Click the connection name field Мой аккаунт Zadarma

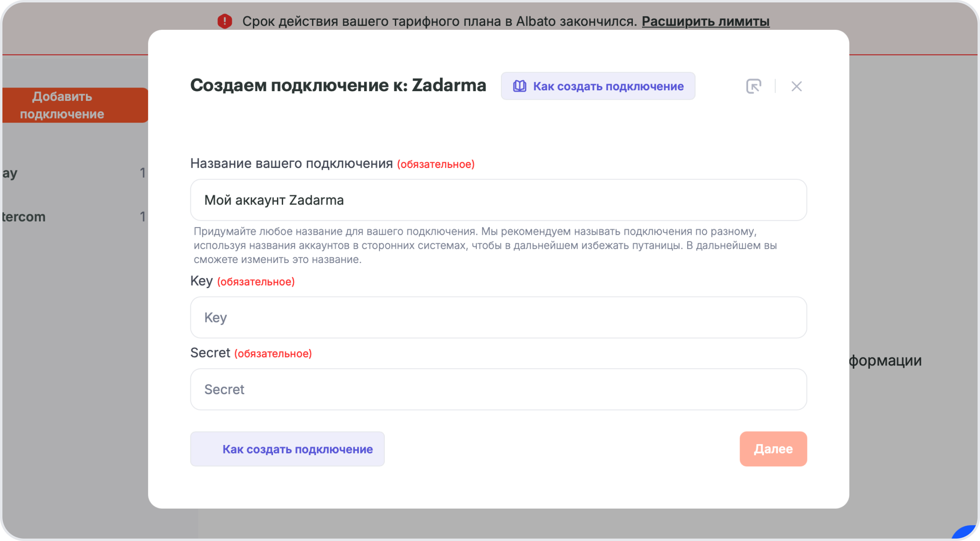[498, 200]
